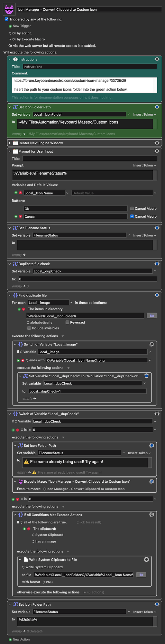Viewport: 165px width, 644px height.
Task: Expand the "Or by Execute Macro" section
Action: [x=10, y=39]
